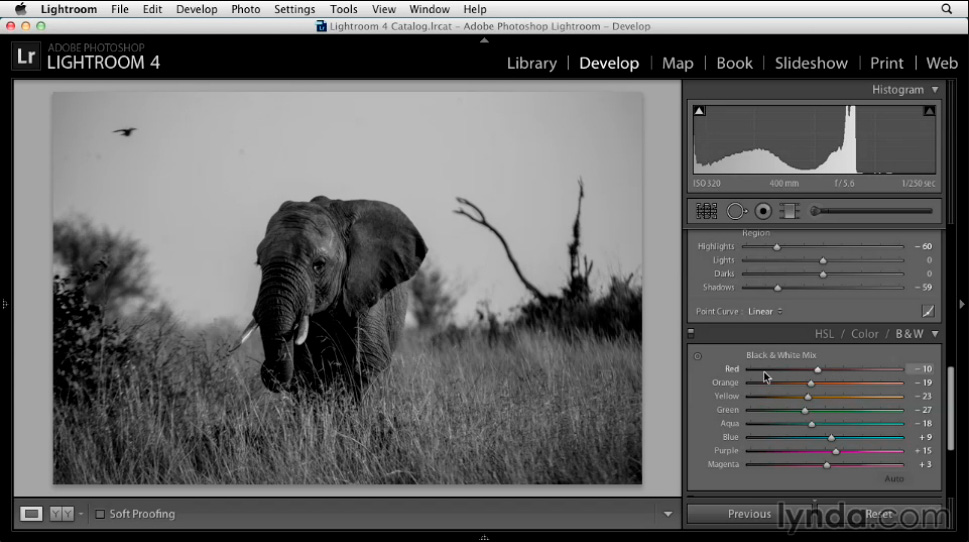Click the Blue slider handle in B&W Mix
The image size is (969, 542).
tap(830, 437)
